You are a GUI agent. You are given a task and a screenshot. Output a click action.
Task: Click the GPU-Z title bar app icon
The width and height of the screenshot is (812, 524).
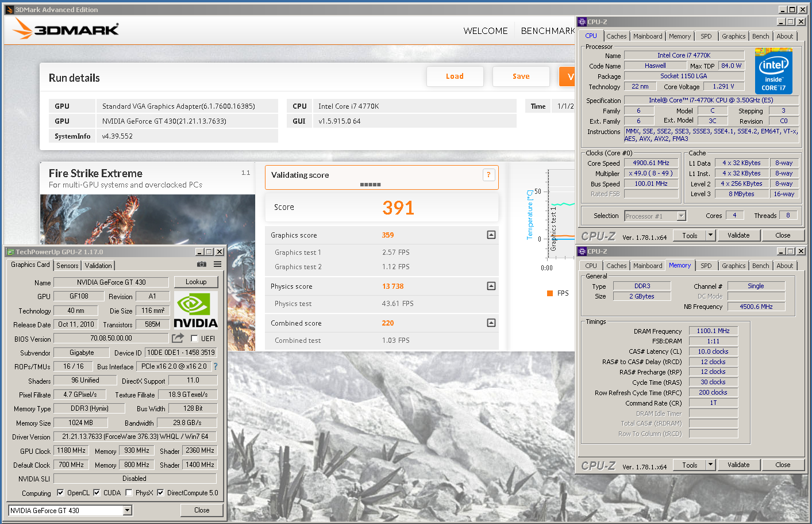(10, 252)
